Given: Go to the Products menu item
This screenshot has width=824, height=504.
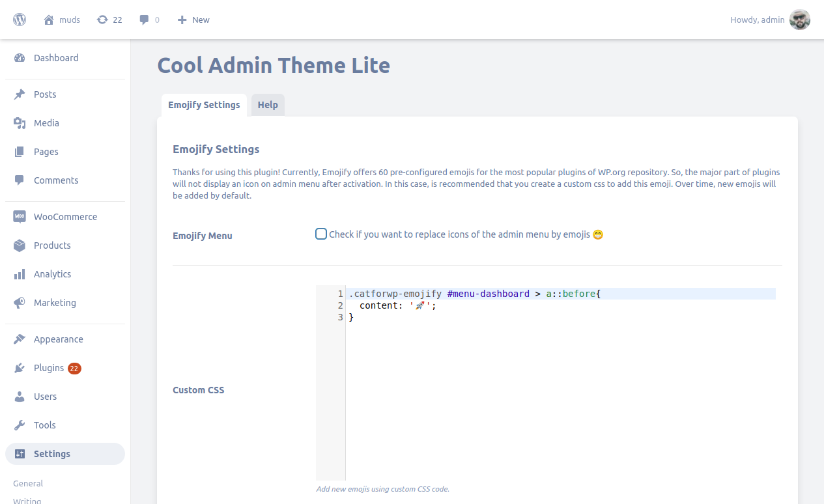Looking at the screenshot, I should [65, 245].
